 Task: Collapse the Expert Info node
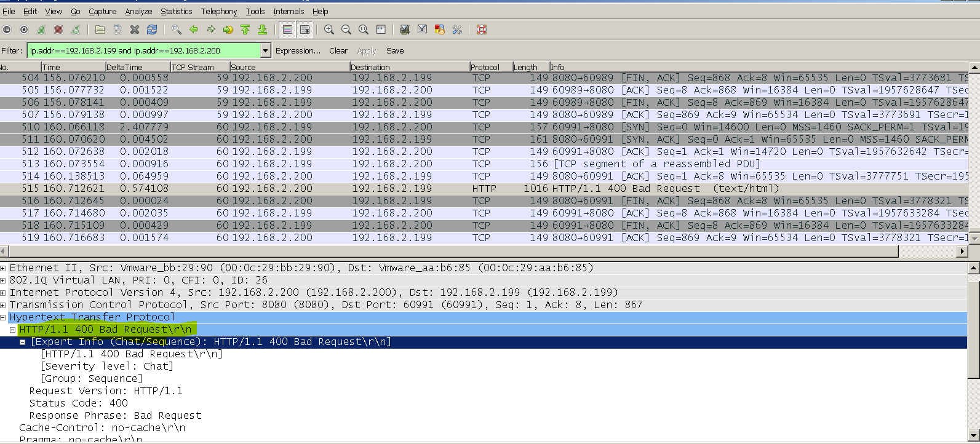[23, 342]
